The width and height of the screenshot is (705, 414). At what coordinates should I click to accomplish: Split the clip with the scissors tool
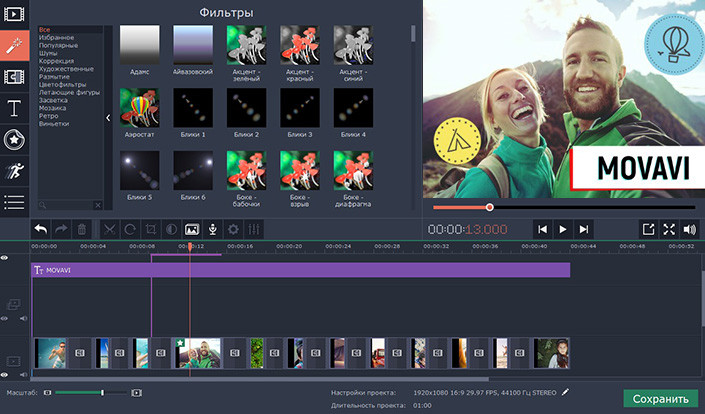click(109, 229)
